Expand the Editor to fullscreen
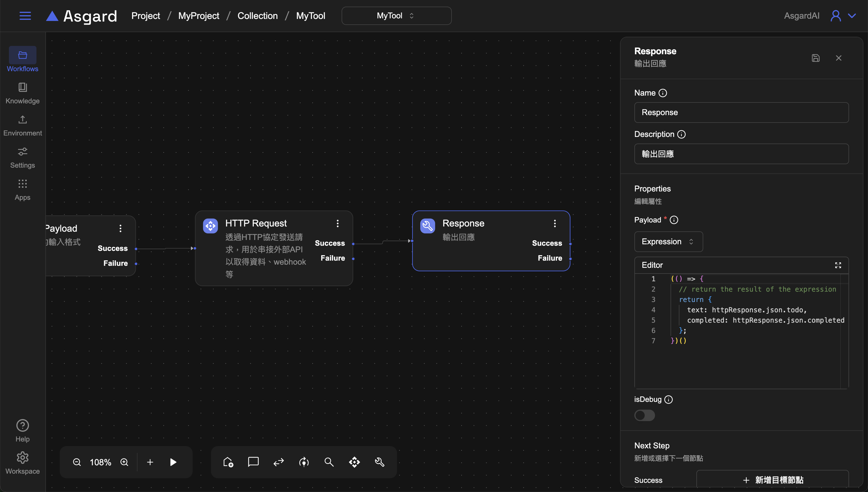The width and height of the screenshot is (868, 492). (x=838, y=265)
